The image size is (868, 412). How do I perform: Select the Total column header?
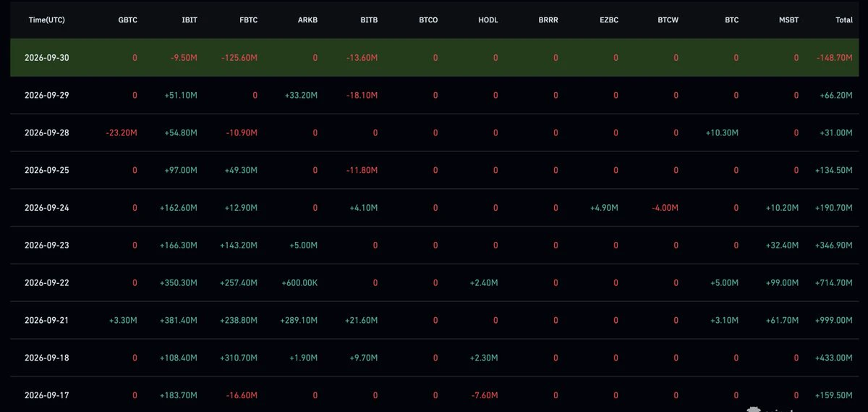point(844,20)
